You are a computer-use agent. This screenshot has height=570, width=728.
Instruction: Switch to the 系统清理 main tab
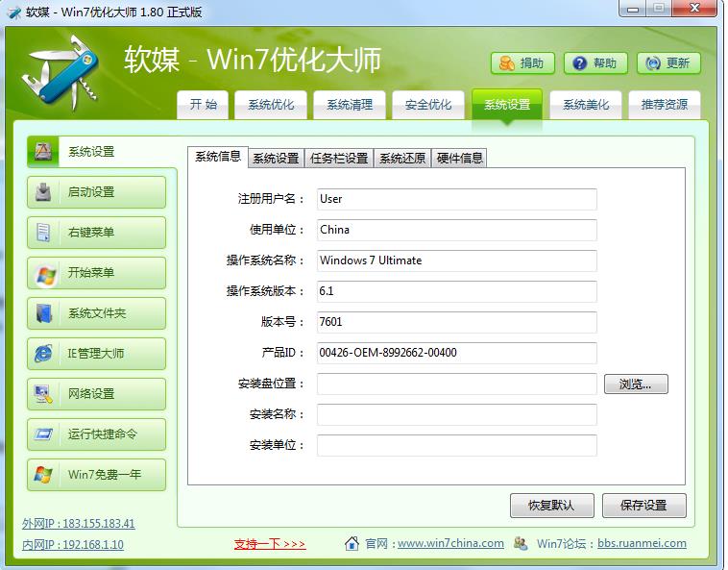[x=350, y=105]
